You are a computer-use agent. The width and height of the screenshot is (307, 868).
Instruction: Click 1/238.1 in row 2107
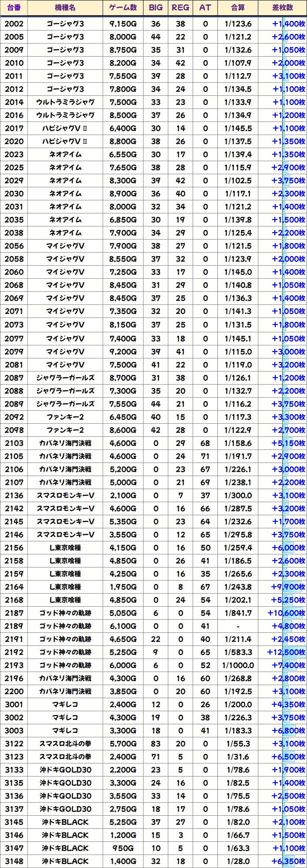[x=238, y=482]
